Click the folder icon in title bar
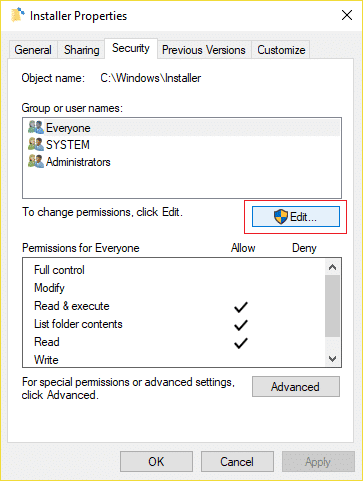This screenshot has width=363, height=481. point(18,15)
